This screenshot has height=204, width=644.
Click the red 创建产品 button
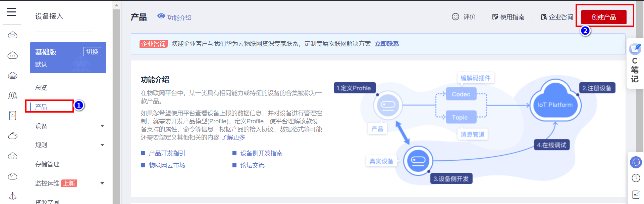click(603, 17)
